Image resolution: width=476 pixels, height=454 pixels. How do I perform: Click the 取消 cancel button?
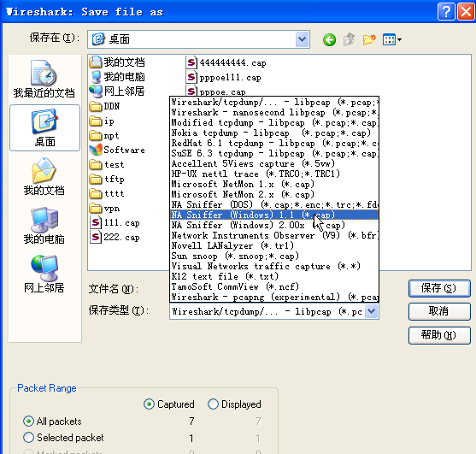(x=439, y=311)
